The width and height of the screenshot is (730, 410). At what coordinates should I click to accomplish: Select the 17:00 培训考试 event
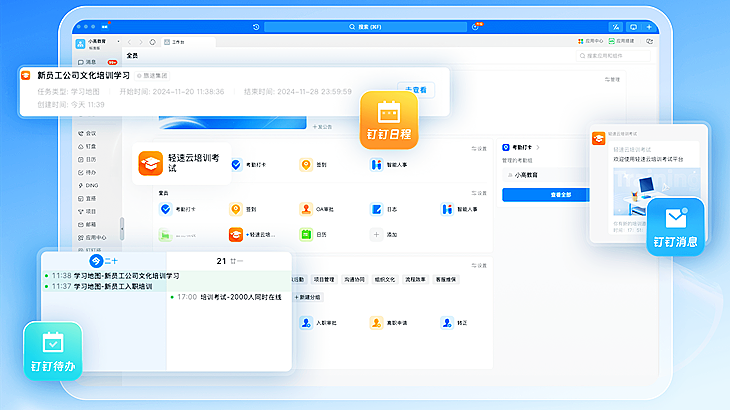[226, 297]
